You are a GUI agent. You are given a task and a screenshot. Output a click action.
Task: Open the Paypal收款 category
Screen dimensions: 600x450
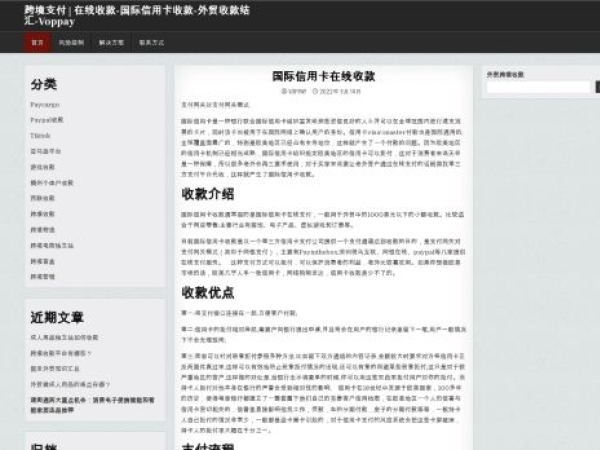point(47,119)
